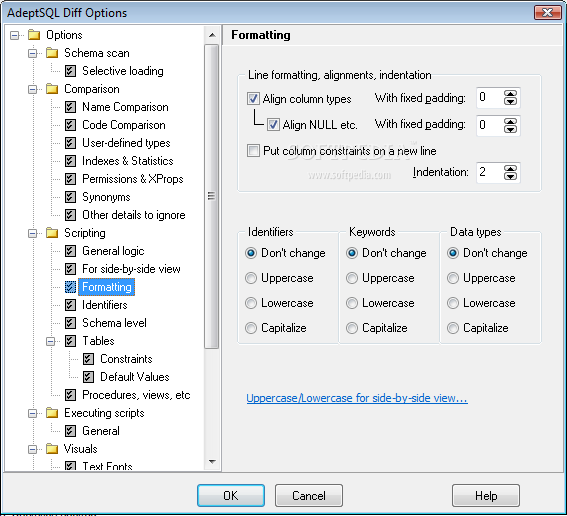The image size is (567, 516).
Task: Click the General logic page icon
Action: tap(70, 251)
